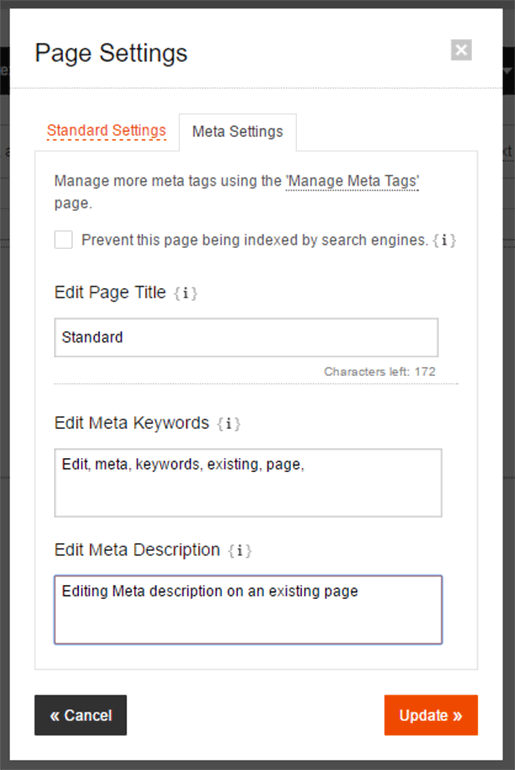Screen dimensions: 515x770
Task: Place cursor in the Meta Description text area
Action: click(x=248, y=609)
